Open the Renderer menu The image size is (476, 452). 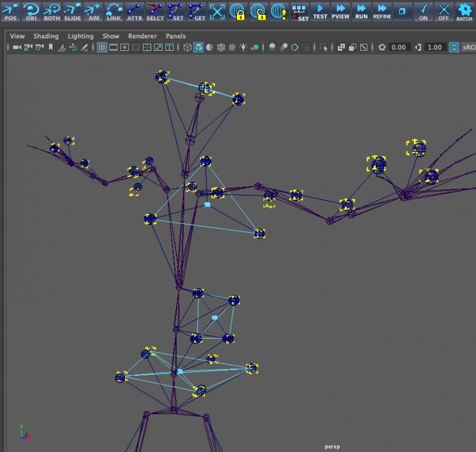tap(143, 37)
